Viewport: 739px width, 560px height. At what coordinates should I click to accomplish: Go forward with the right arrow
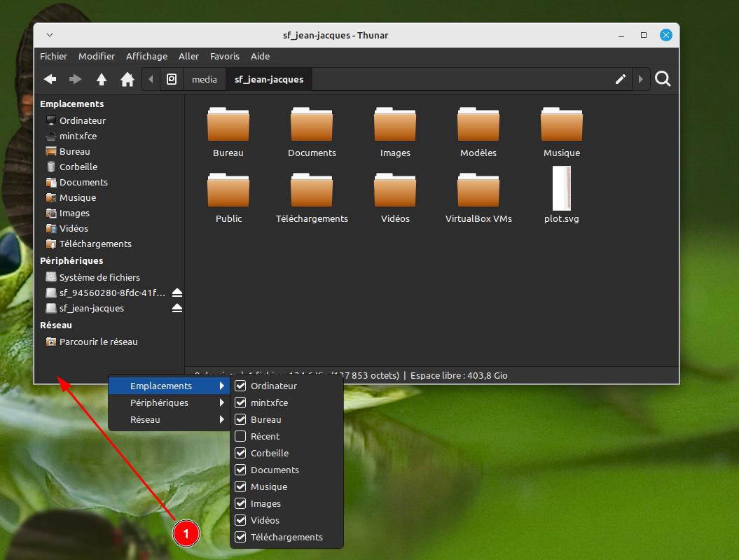point(76,79)
